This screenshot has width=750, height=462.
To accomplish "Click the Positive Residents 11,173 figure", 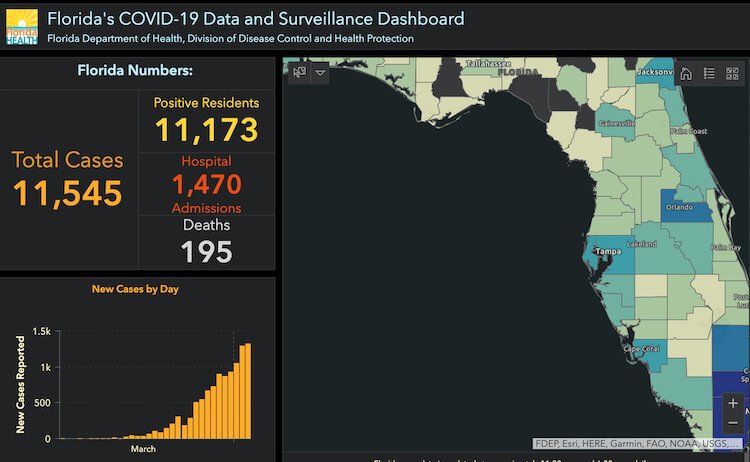I will click(x=206, y=129).
